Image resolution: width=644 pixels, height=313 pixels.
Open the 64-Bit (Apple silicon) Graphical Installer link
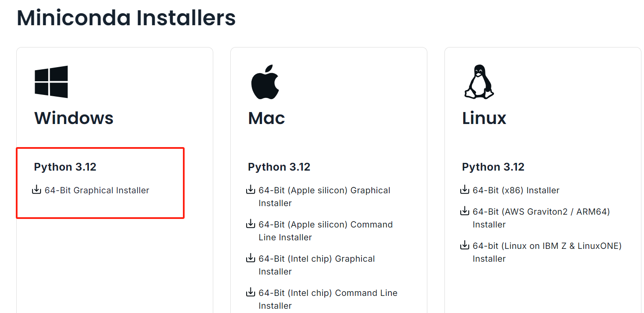[x=324, y=191]
